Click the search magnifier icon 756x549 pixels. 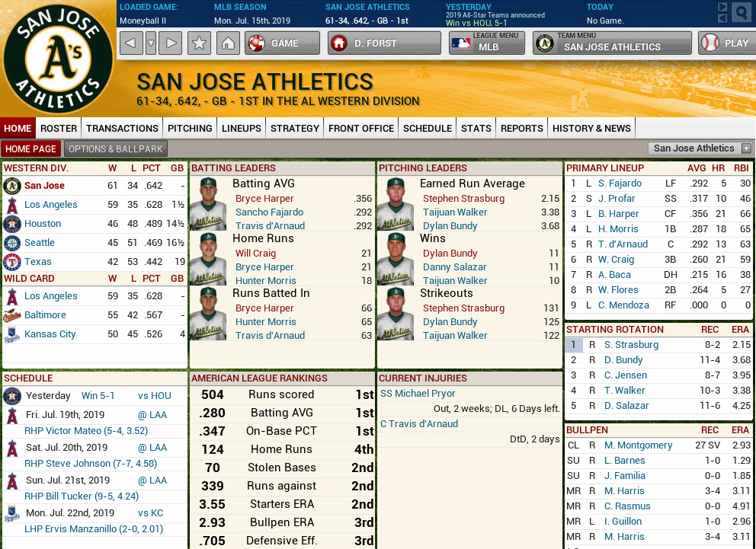tap(742, 12)
